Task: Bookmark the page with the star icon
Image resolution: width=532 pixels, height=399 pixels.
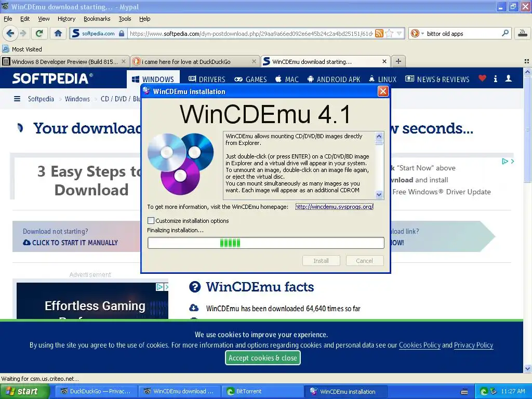Action: click(390, 33)
